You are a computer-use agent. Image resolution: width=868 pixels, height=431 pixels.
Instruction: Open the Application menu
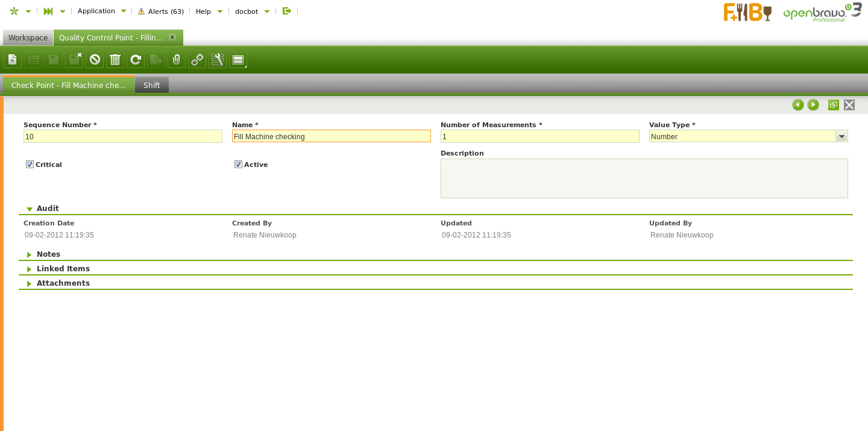96,11
